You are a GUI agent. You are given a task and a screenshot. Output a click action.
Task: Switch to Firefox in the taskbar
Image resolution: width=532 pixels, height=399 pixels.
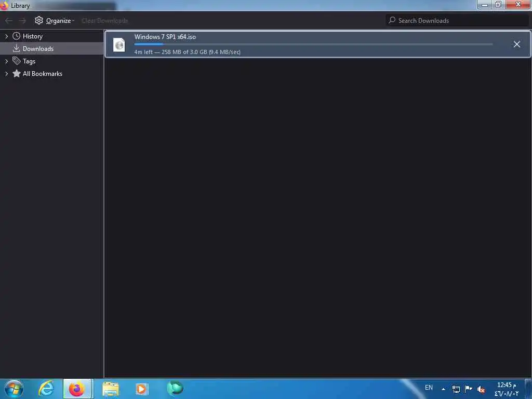(x=77, y=389)
